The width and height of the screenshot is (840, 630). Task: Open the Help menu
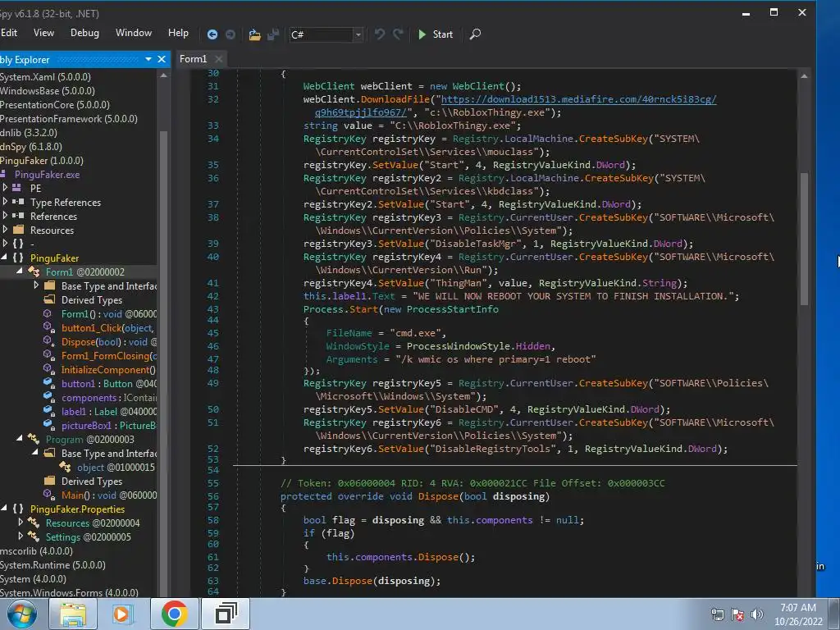pyautogui.click(x=178, y=33)
